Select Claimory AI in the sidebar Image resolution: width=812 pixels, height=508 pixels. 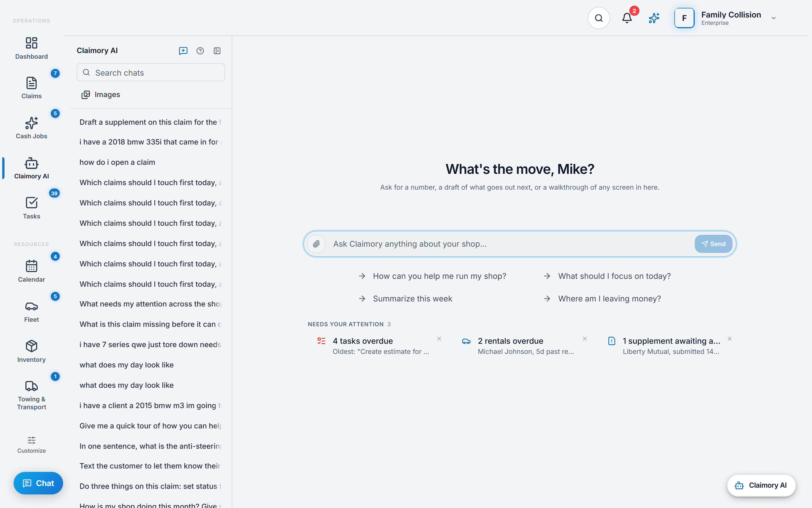pyautogui.click(x=32, y=168)
